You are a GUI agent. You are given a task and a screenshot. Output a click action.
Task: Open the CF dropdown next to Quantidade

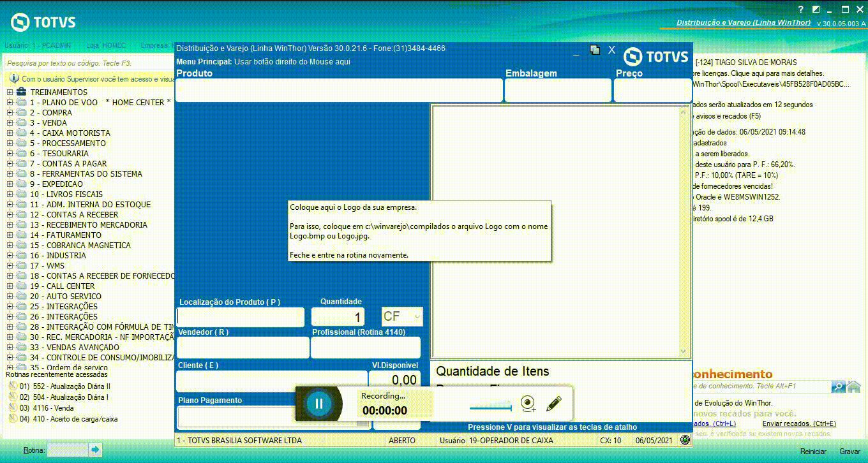[417, 316]
